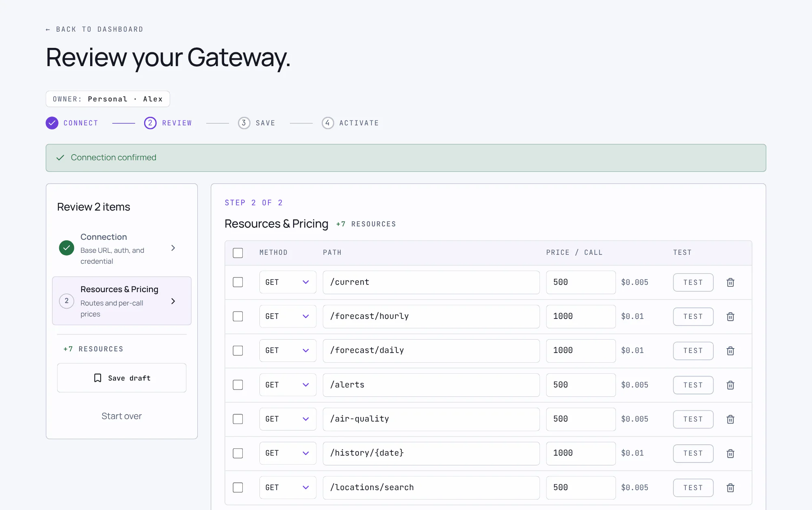Test the /air-quality endpoint
Screen dimensions: 812x510
(693, 419)
